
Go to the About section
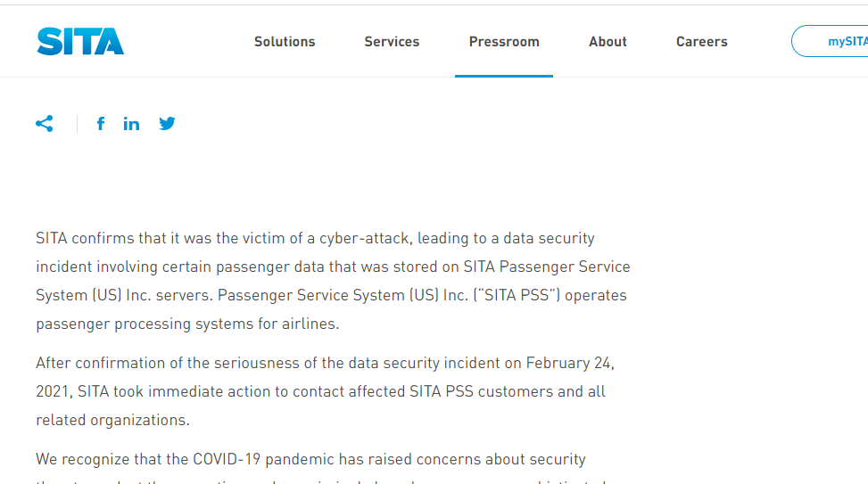point(608,42)
